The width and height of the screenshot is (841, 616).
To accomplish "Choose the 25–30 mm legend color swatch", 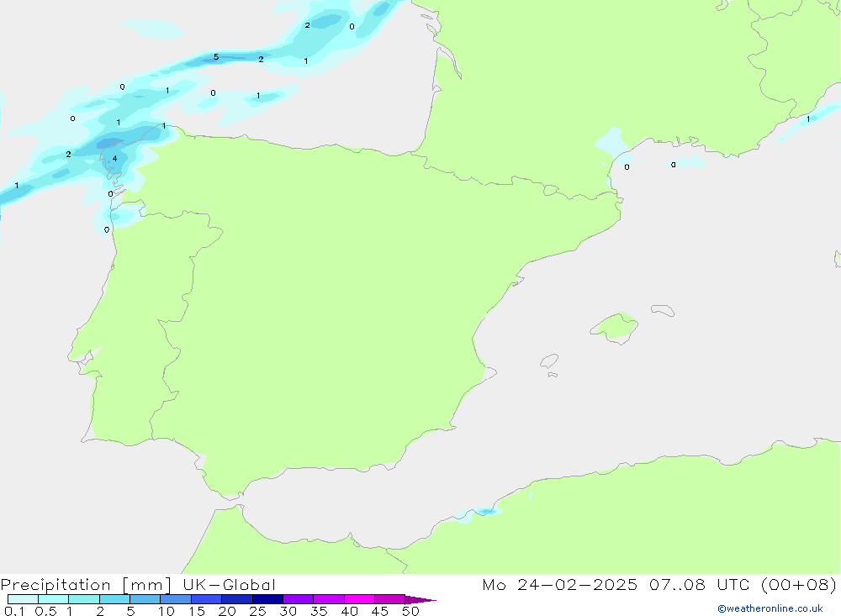I will click(267, 599).
